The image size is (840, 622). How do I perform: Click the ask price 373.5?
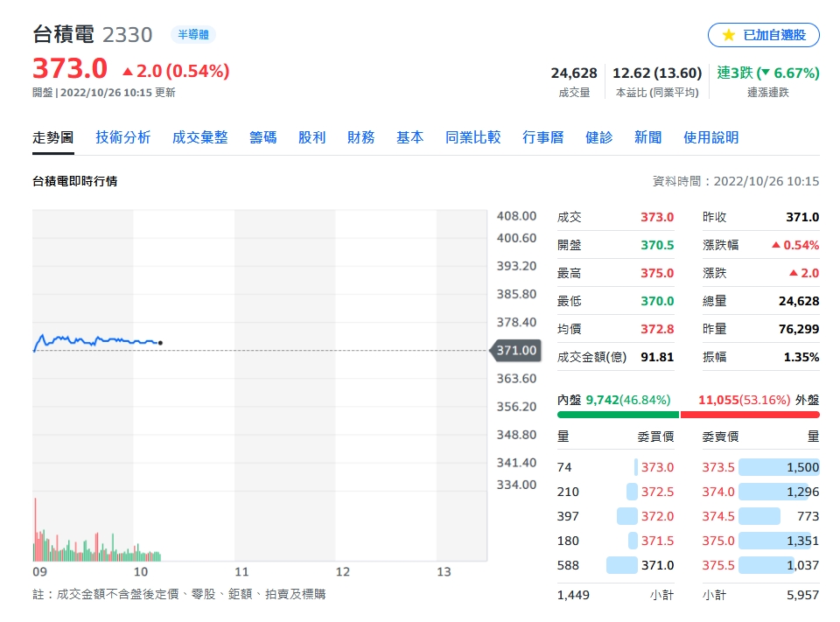click(718, 467)
